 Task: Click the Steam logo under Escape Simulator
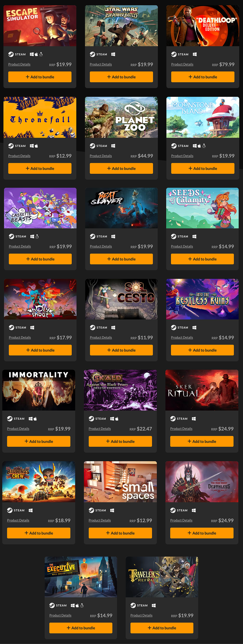[x=11, y=54]
